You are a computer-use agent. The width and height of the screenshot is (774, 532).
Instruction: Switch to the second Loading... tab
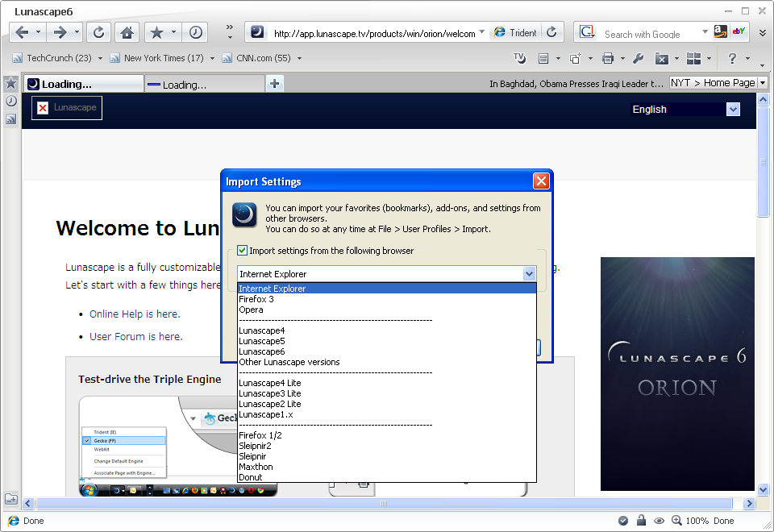pos(204,85)
